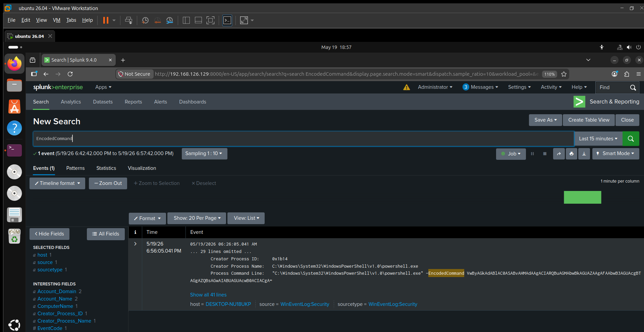644x332 pixels.
Task: Open VMware VM menu
Action: pyautogui.click(x=57, y=20)
